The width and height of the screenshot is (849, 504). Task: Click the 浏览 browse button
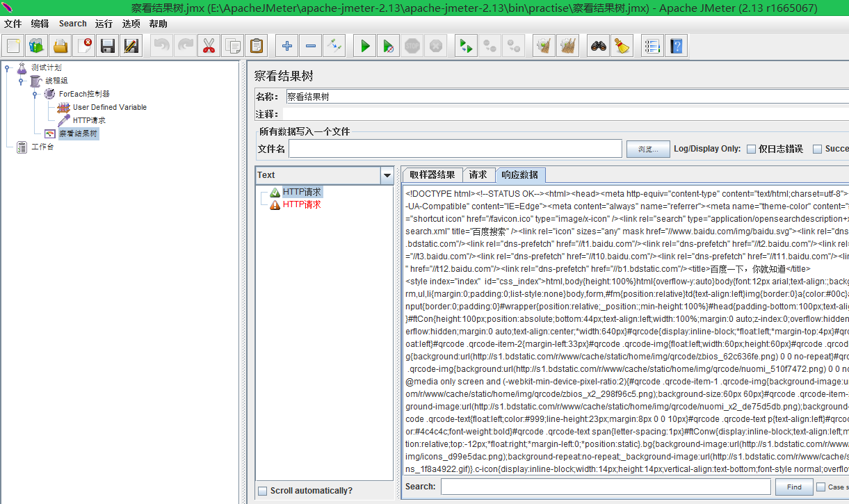click(x=647, y=149)
